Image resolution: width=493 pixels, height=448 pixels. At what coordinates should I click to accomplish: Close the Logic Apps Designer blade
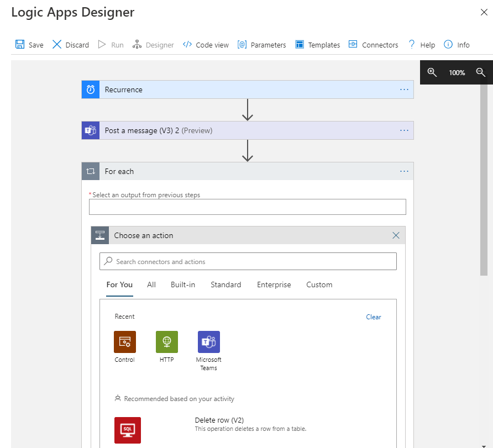484,12
